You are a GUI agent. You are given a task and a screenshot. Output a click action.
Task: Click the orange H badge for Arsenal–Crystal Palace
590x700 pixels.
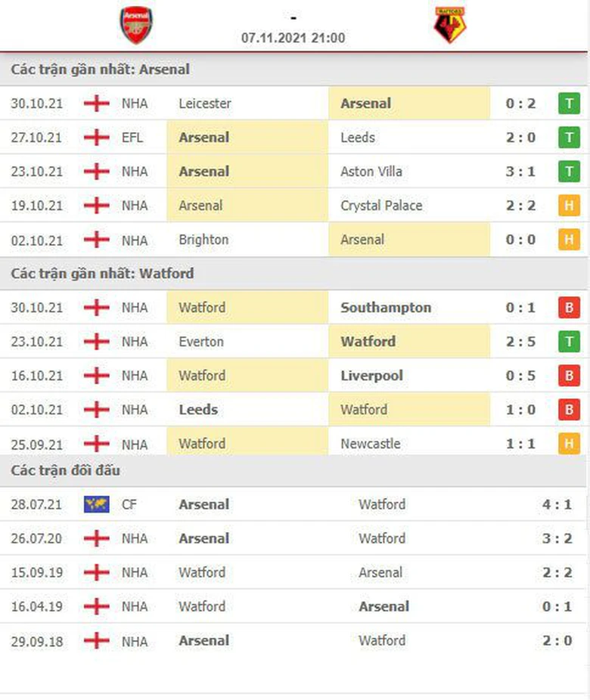pos(569,206)
